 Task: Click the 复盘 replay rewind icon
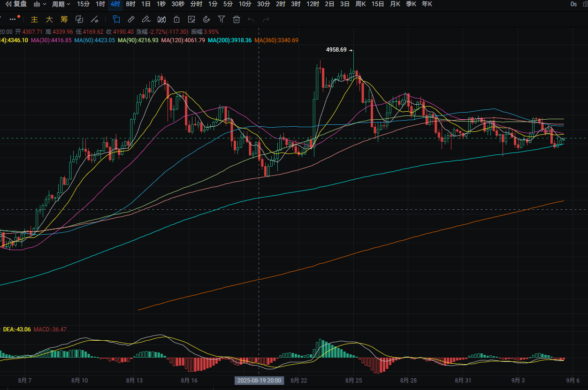click(x=8, y=4)
